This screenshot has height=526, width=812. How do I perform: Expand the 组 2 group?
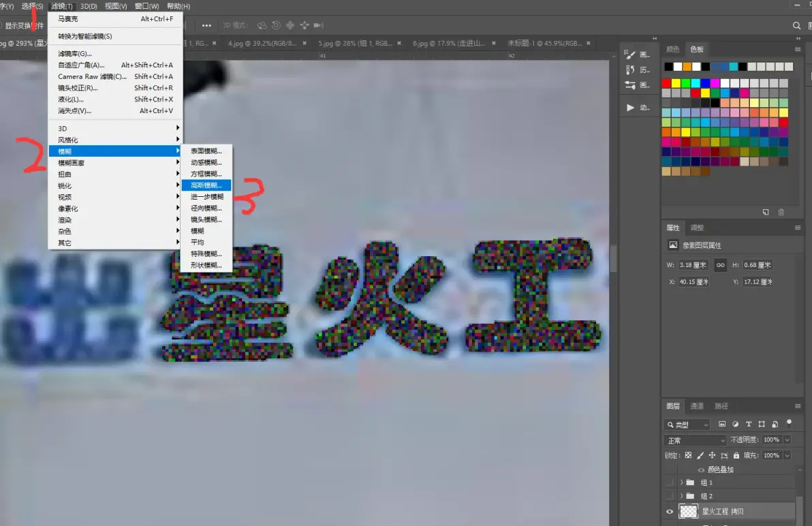click(681, 496)
